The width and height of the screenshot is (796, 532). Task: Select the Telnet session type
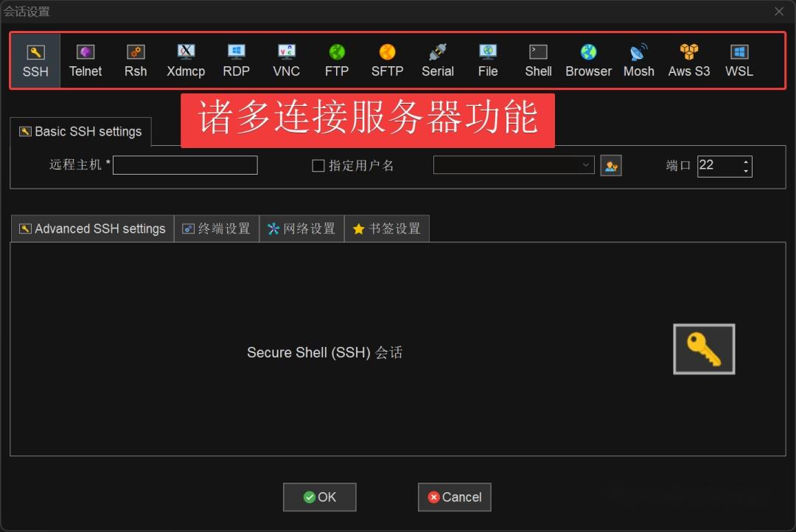tap(85, 61)
